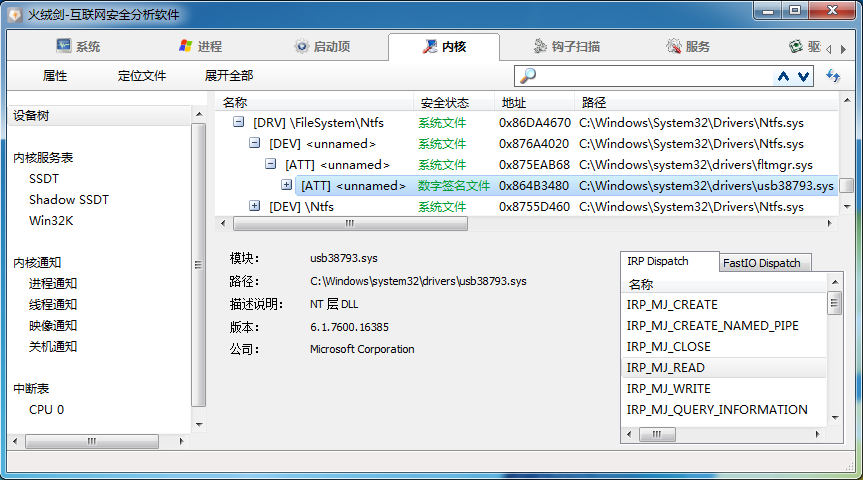The height and width of the screenshot is (480, 863).
Task: Click the 驱动 tab icon
Action: tap(795, 46)
